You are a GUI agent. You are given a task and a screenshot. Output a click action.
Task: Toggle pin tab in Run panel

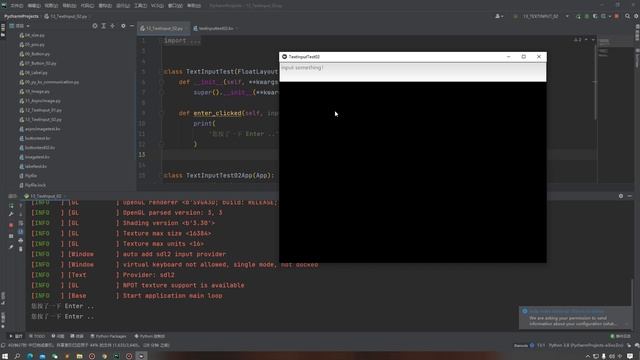[x=11, y=247]
